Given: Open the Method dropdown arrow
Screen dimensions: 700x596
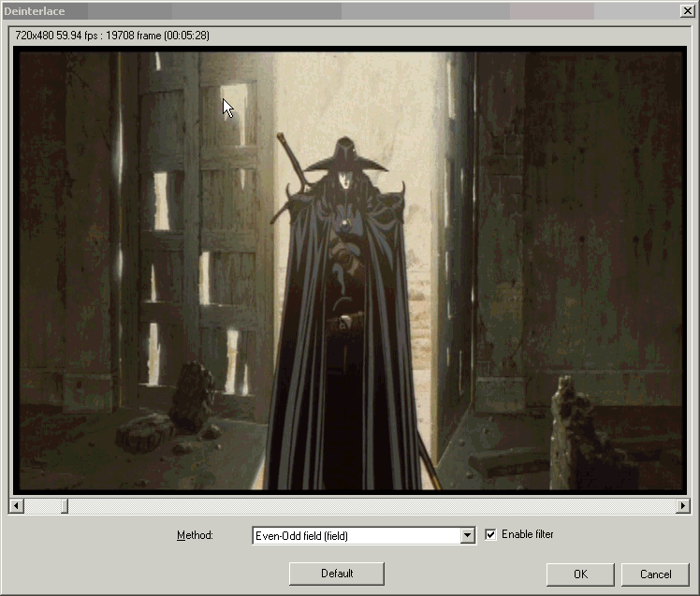Looking at the screenshot, I should point(467,535).
